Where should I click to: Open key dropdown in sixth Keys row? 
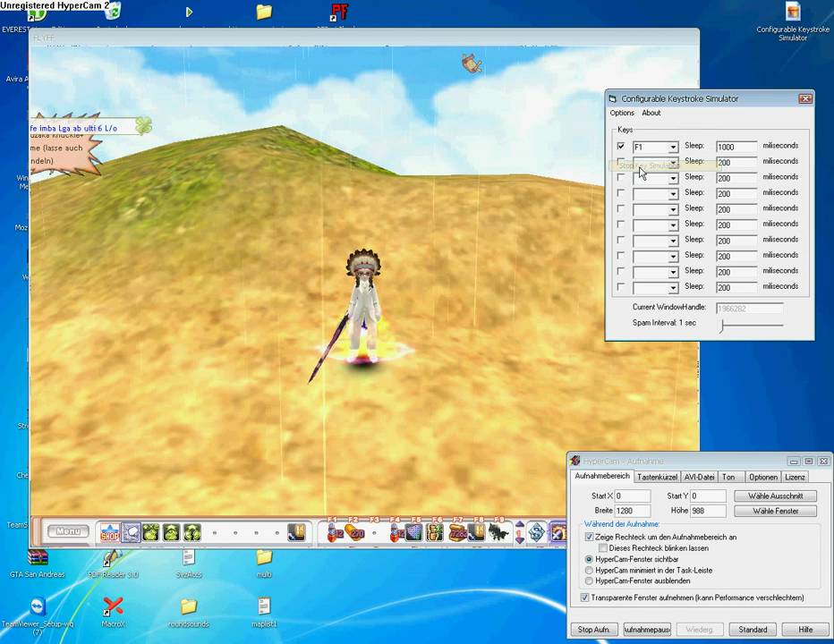(673, 225)
